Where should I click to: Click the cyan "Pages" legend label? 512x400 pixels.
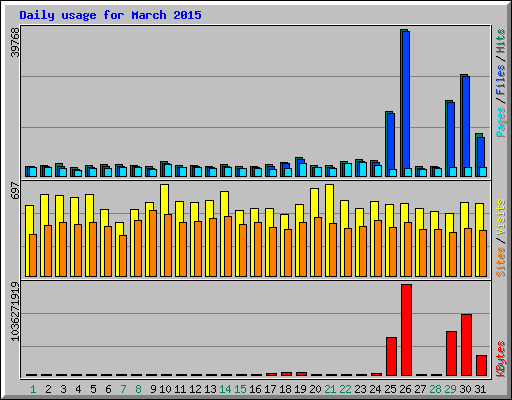(500, 122)
